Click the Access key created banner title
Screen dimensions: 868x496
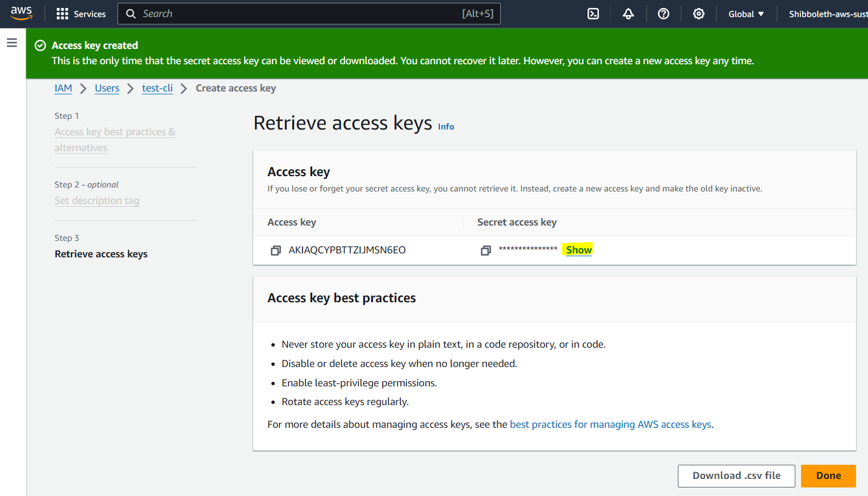[95, 45]
